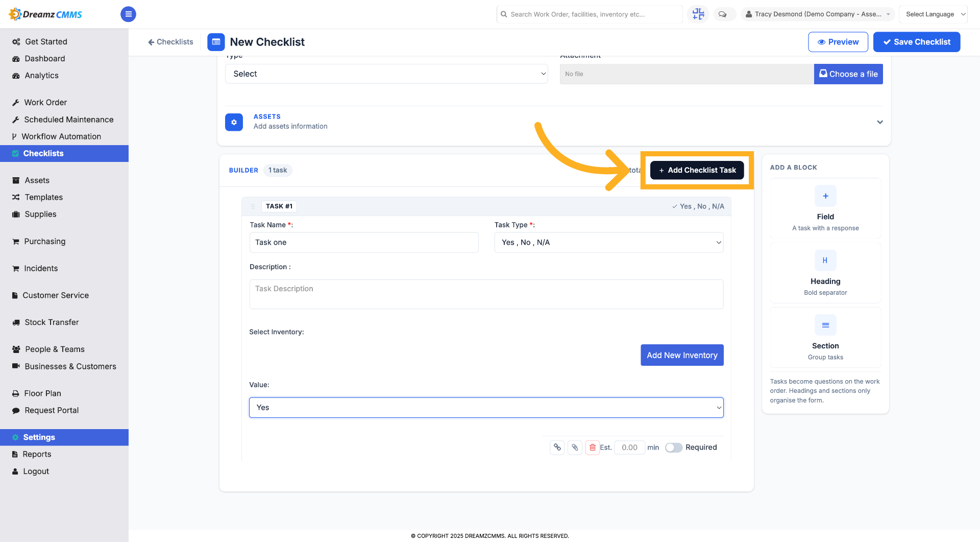Open the Select Language dropdown
Viewport: 980px width, 542px height.
933,14
